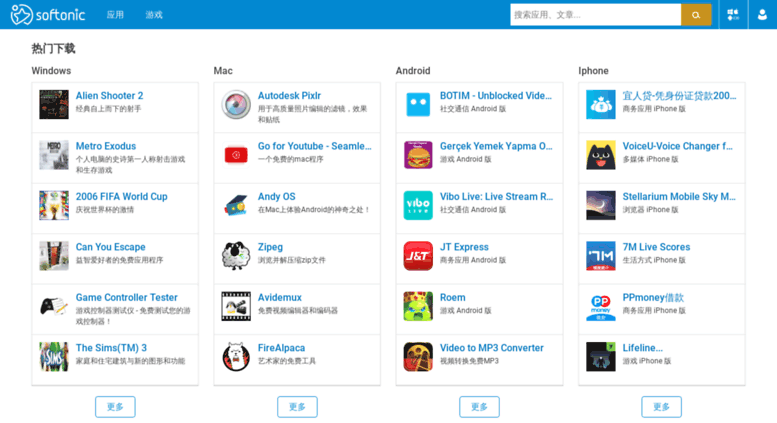Open the platform selector icon in header
The width and height of the screenshot is (777, 423).
[733, 15]
